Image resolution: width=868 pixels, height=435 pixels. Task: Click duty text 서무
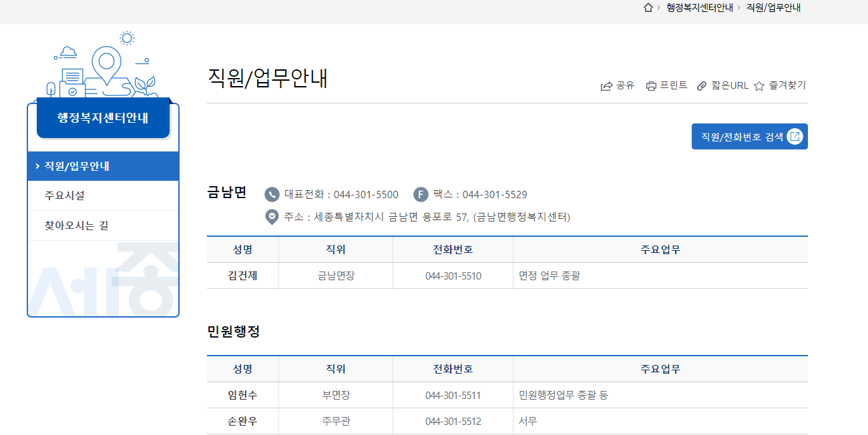528,421
